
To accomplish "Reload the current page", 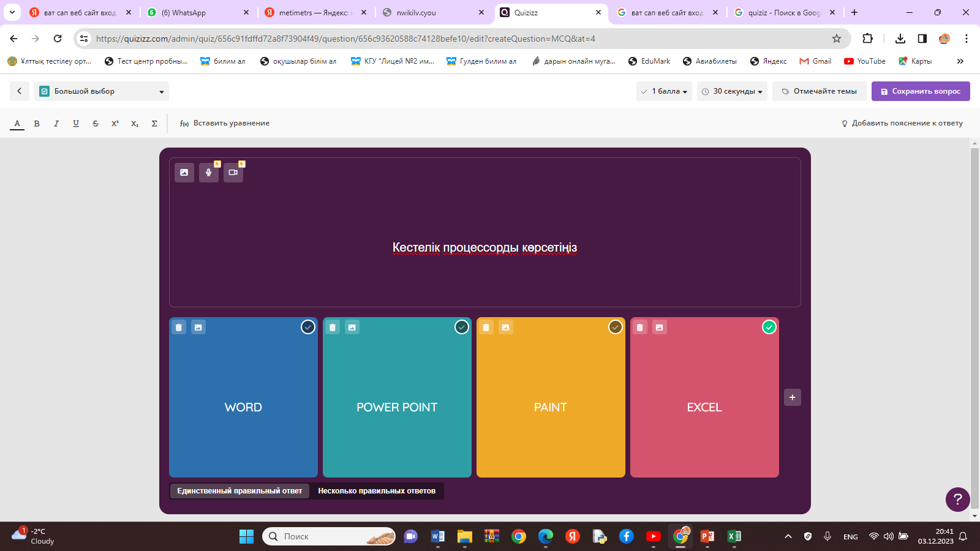I will (58, 39).
